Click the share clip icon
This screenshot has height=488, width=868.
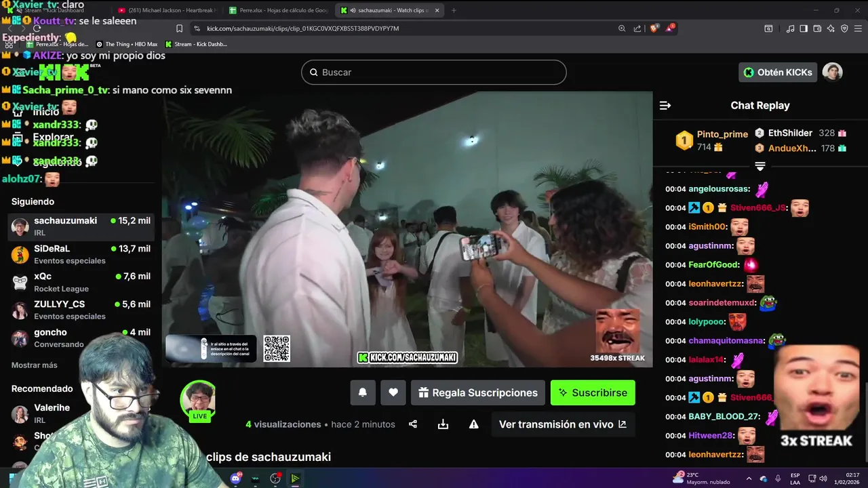(413, 424)
